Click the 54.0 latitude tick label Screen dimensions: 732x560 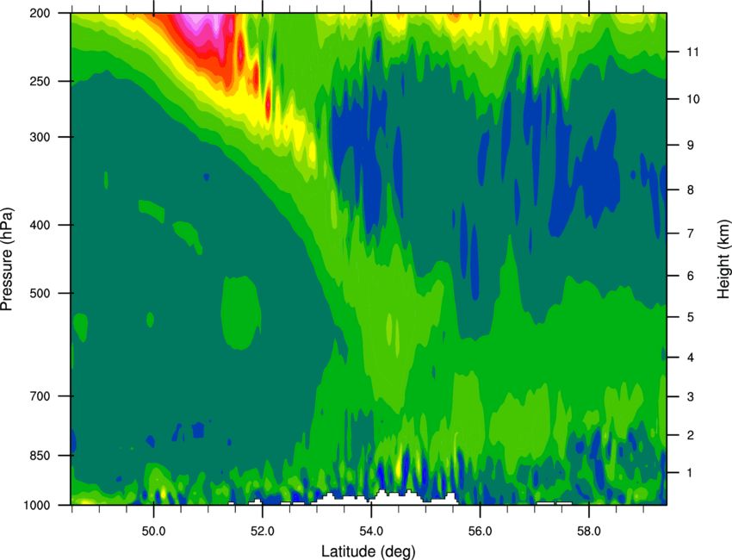click(371, 532)
